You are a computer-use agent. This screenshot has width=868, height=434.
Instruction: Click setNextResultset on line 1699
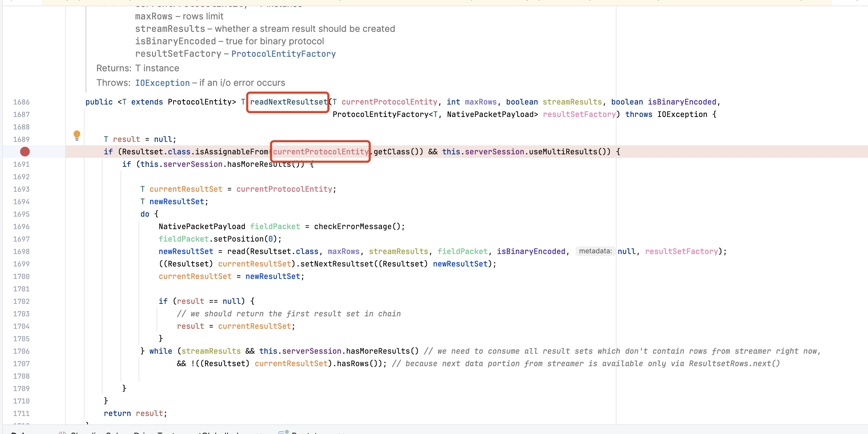pos(337,264)
